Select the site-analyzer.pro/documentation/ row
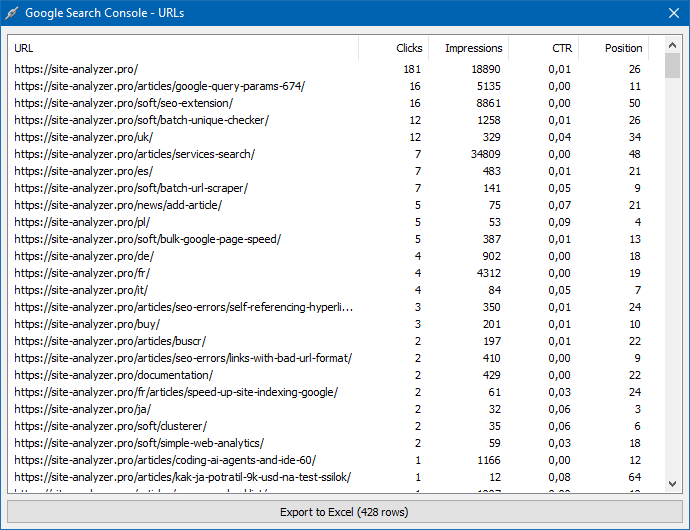The image size is (690, 530). [x=327, y=375]
